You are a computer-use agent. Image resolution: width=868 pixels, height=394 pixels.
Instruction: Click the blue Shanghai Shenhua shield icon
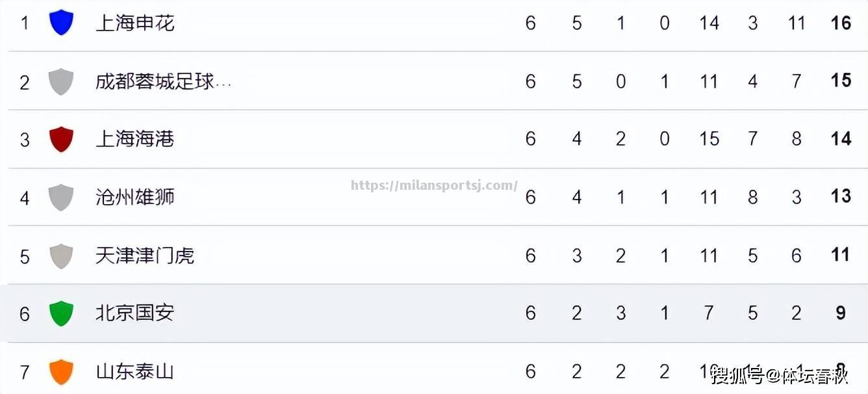pyautogui.click(x=61, y=23)
